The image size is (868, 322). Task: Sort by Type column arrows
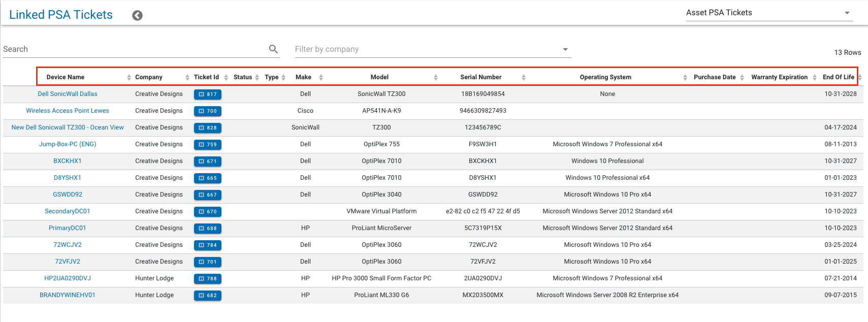(283, 77)
